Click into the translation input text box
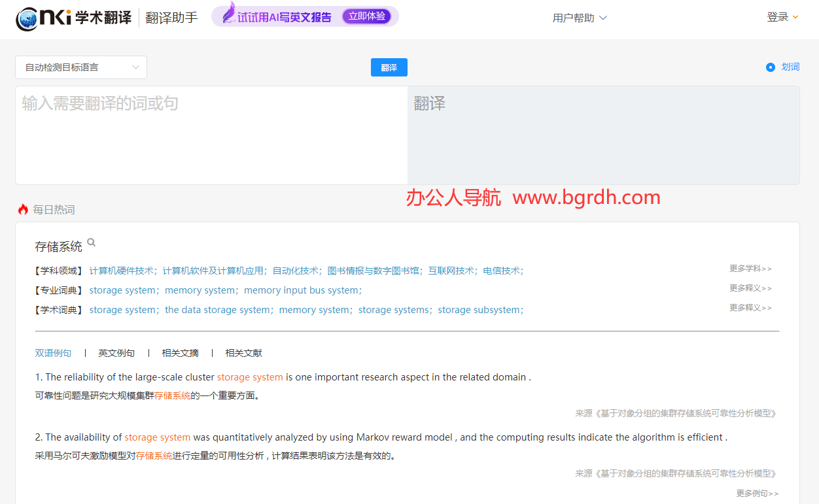The image size is (819, 504). tap(211, 135)
